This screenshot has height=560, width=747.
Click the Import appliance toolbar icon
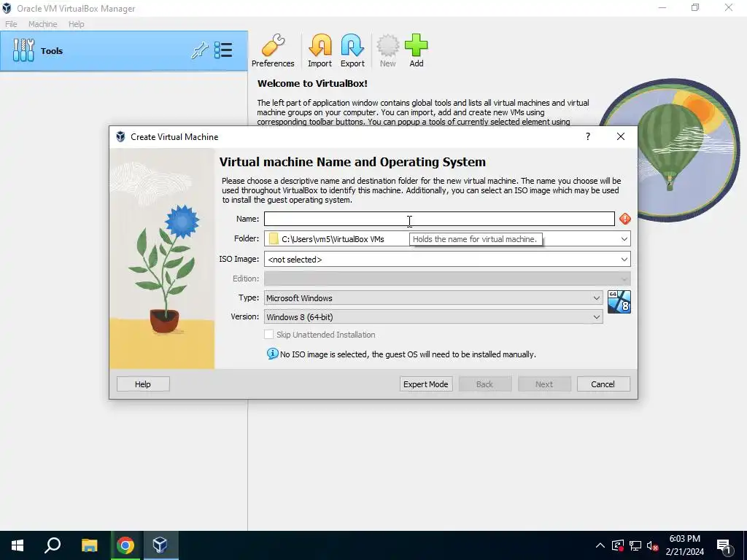point(320,50)
